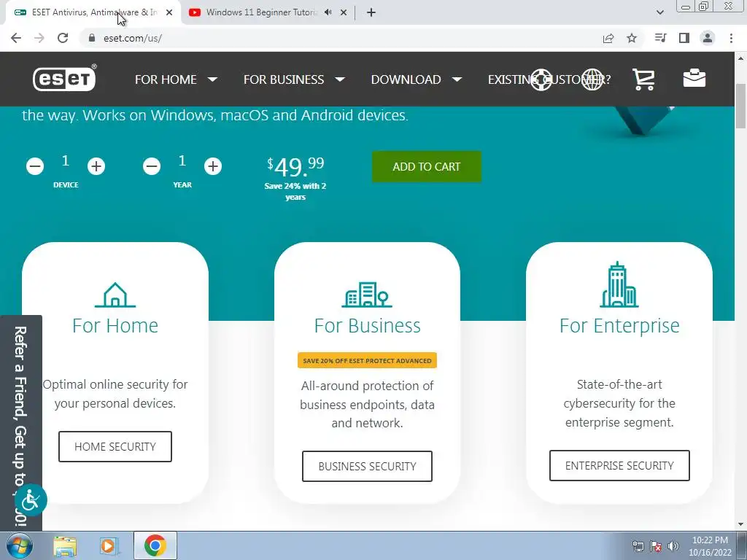Open the ESET logo homepage link
Viewport: 747px width, 560px height.
pos(64,78)
